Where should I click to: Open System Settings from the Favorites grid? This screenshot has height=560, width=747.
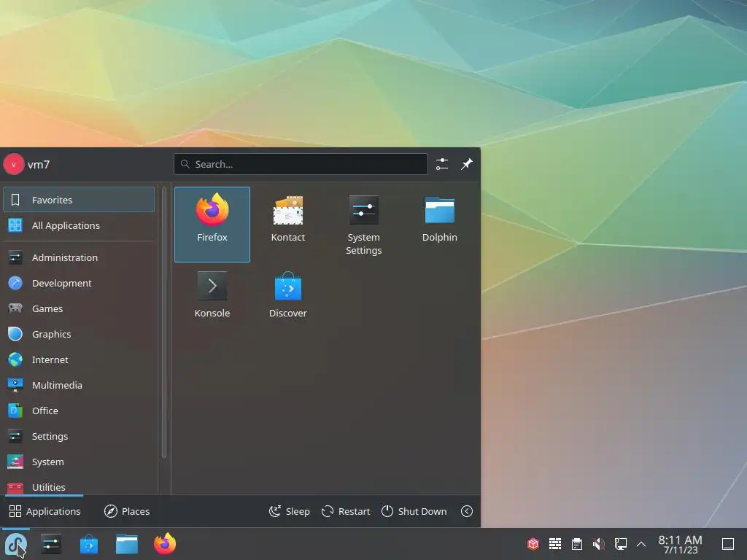(363, 225)
